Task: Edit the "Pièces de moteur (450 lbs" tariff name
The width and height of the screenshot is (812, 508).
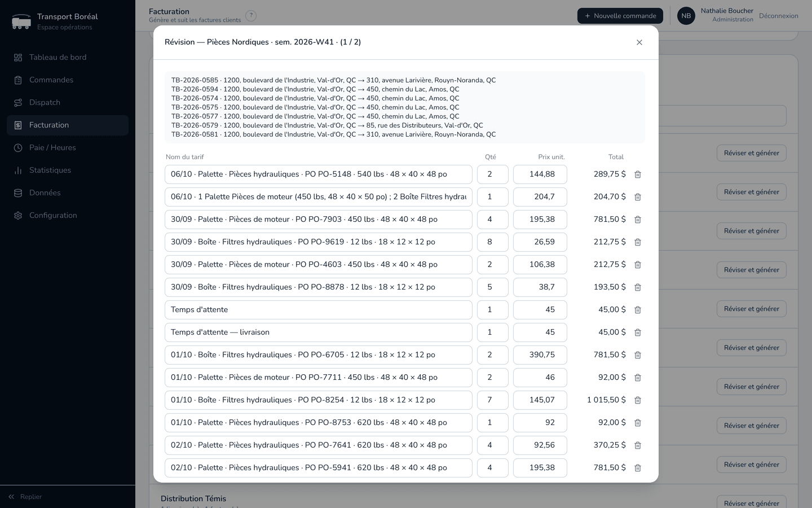Action: [x=319, y=197]
